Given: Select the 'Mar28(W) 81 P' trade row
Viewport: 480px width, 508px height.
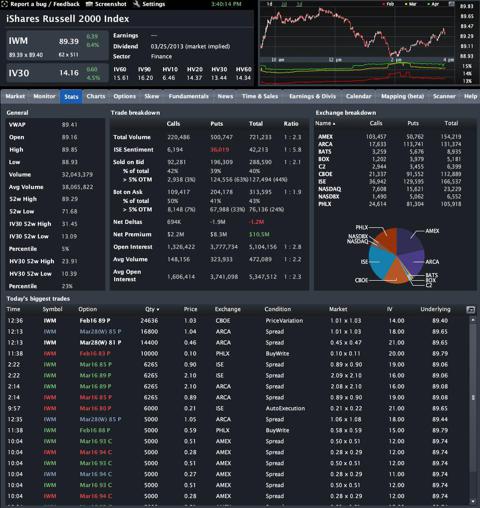Looking at the screenshot, I should coord(236,342).
